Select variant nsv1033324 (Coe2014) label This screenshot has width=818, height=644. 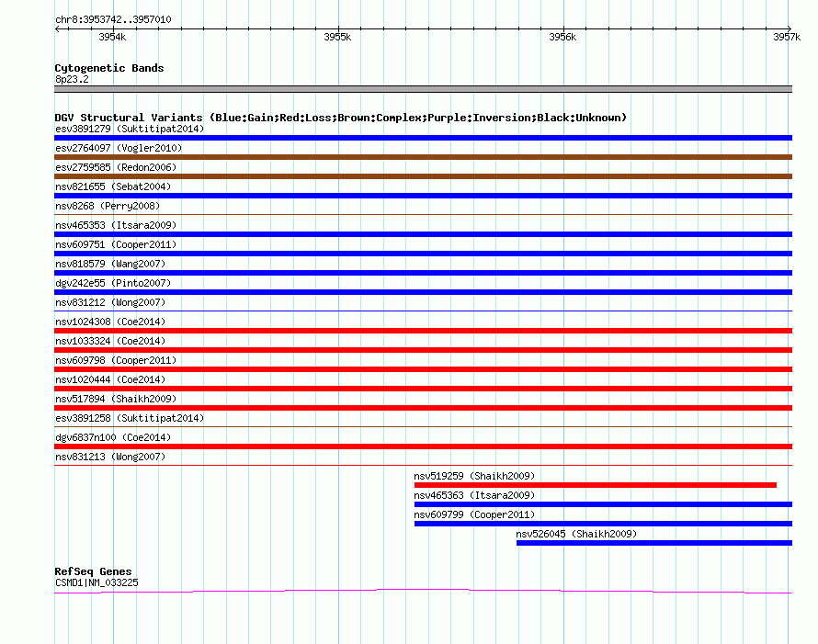coord(110,341)
